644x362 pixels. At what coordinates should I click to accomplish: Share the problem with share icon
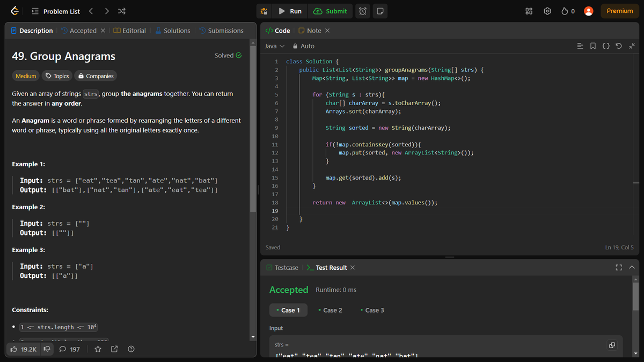[114, 349]
